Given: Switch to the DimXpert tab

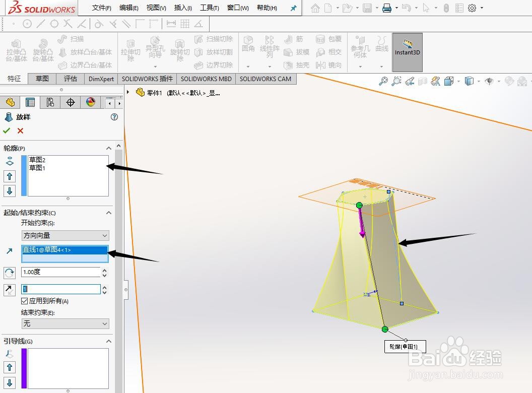Looking at the screenshot, I should [x=101, y=79].
